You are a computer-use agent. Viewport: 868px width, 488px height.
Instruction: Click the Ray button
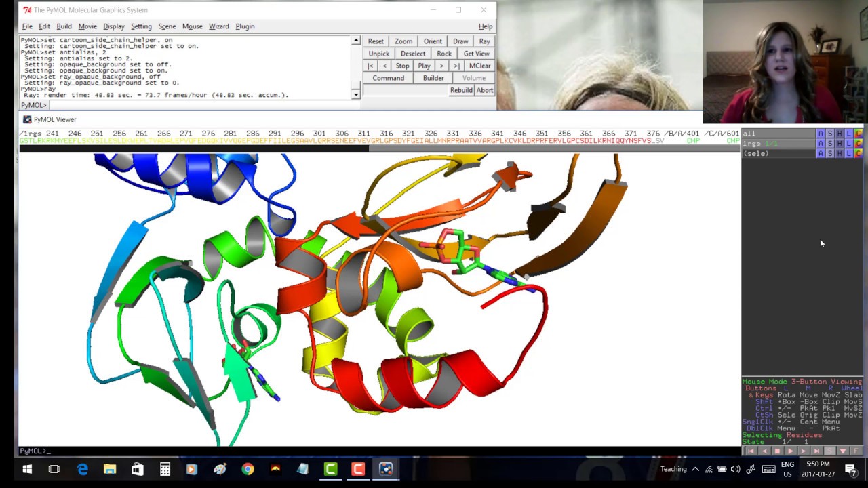484,41
